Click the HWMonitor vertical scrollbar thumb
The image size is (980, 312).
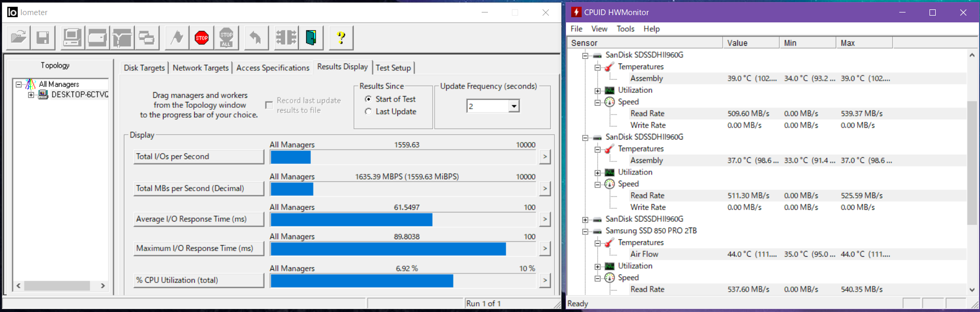pos(972,163)
